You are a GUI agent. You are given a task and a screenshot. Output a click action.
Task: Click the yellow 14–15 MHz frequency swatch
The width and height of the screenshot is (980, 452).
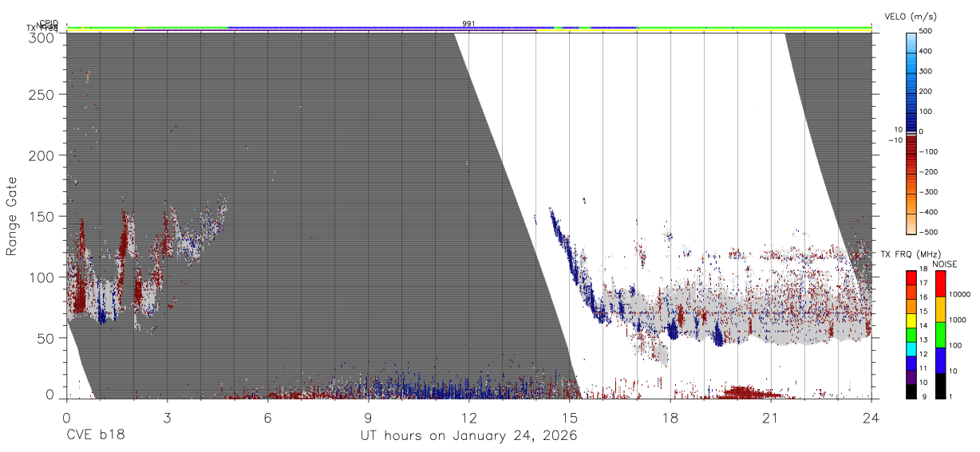(x=911, y=320)
